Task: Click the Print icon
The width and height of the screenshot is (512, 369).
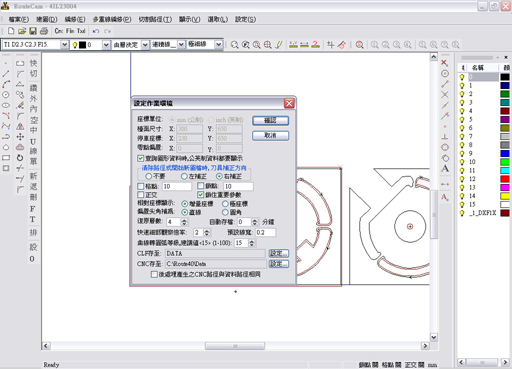Action: coord(44,31)
